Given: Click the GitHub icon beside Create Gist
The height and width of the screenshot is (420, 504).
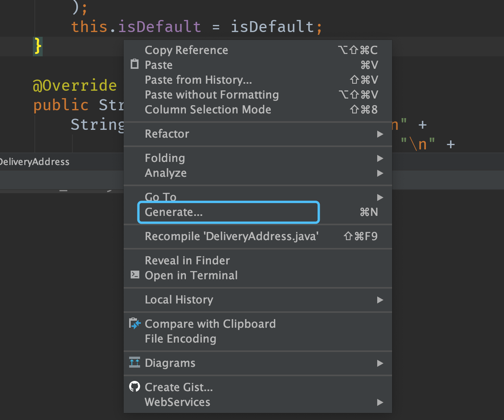Looking at the screenshot, I should [x=135, y=387].
